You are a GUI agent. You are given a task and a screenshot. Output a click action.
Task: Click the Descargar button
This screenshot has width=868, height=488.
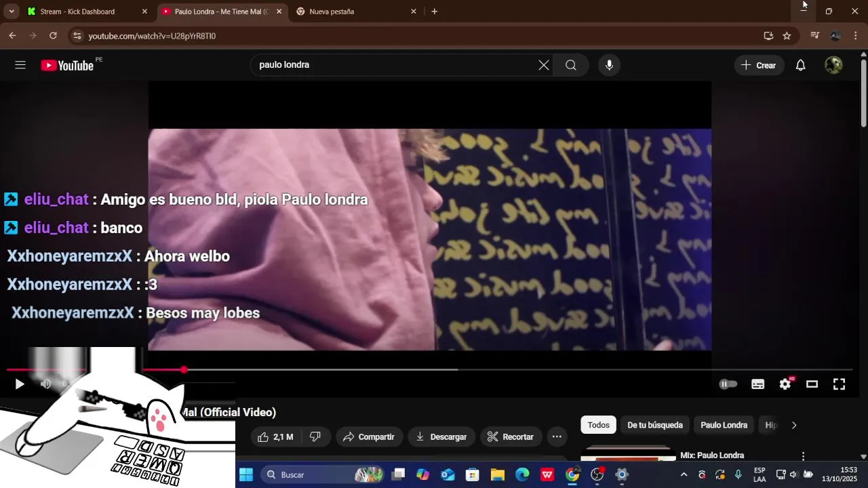point(441,437)
